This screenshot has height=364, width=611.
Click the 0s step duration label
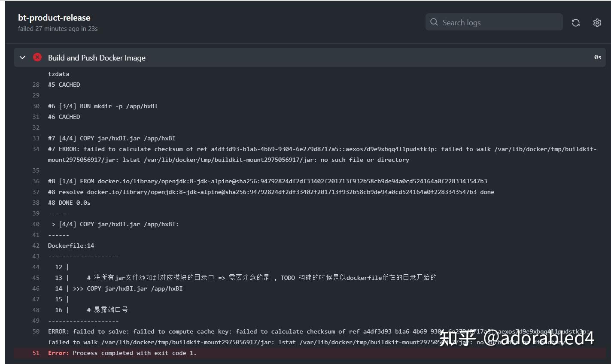coord(597,56)
